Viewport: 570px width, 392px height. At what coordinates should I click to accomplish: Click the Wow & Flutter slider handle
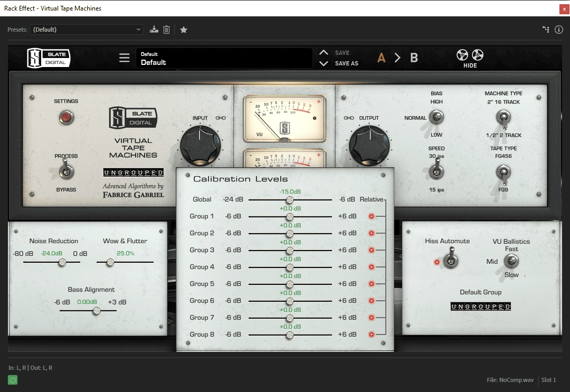(110, 262)
